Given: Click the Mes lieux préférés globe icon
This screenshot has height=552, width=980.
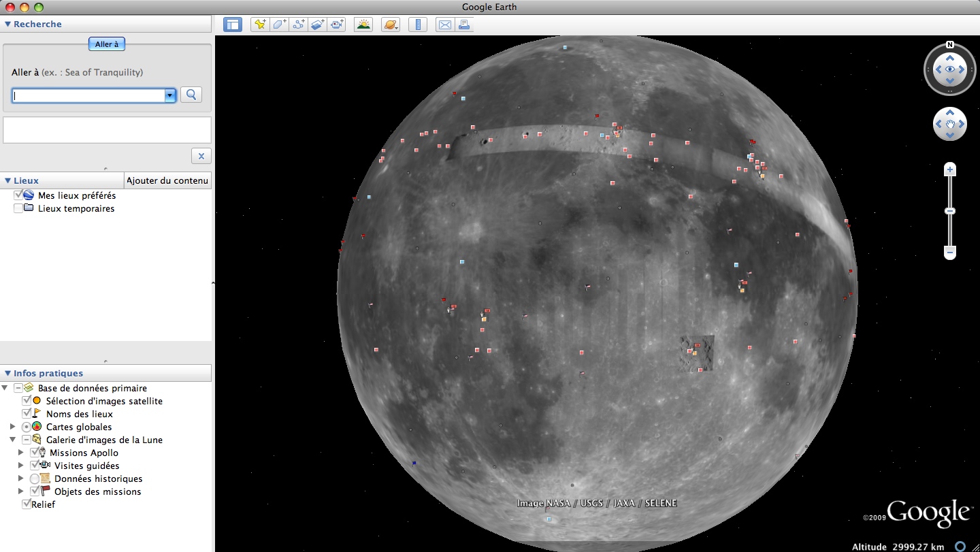Looking at the screenshot, I should (x=29, y=195).
